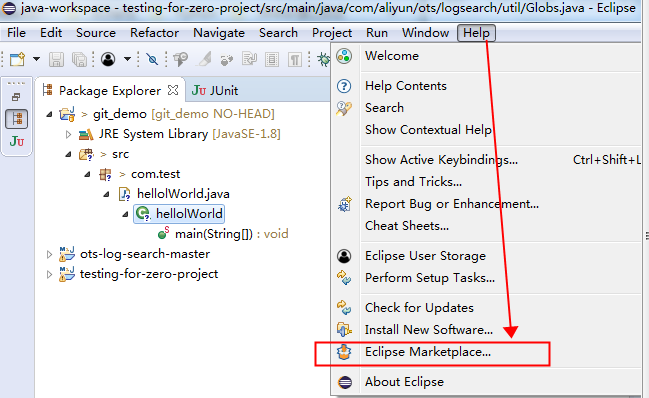Toggle the block selection mode icon
This screenshot has height=398, width=649.
[x=272, y=60]
